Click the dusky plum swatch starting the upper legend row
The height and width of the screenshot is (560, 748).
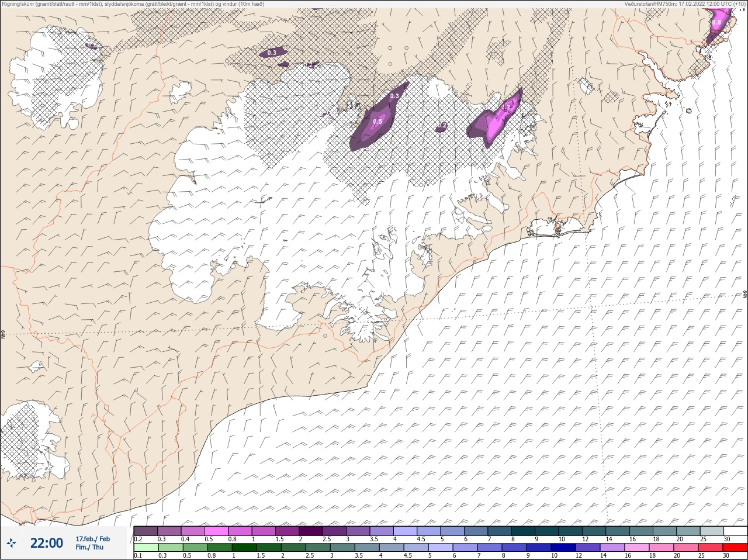pyautogui.click(x=146, y=531)
